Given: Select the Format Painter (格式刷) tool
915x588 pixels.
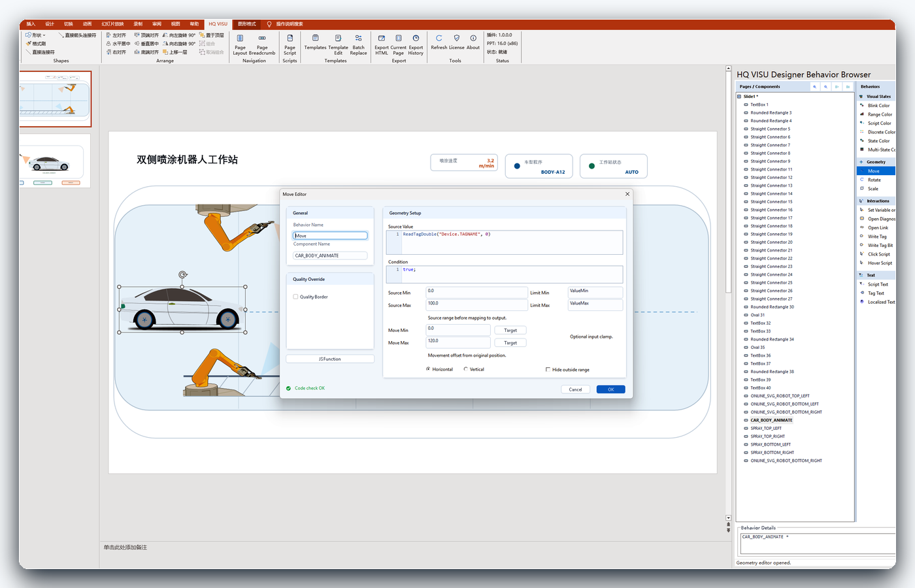Looking at the screenshot, I should click(36, 44).
